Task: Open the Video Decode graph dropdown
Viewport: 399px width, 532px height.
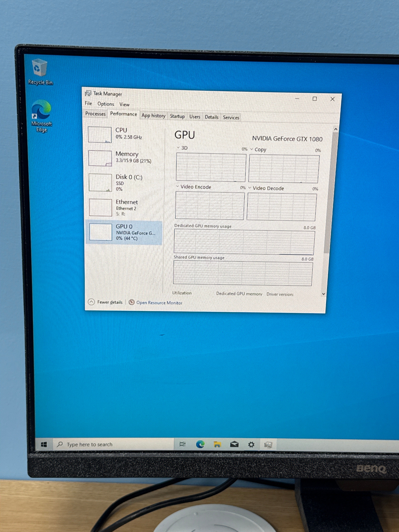Action: tap(250, 188)
